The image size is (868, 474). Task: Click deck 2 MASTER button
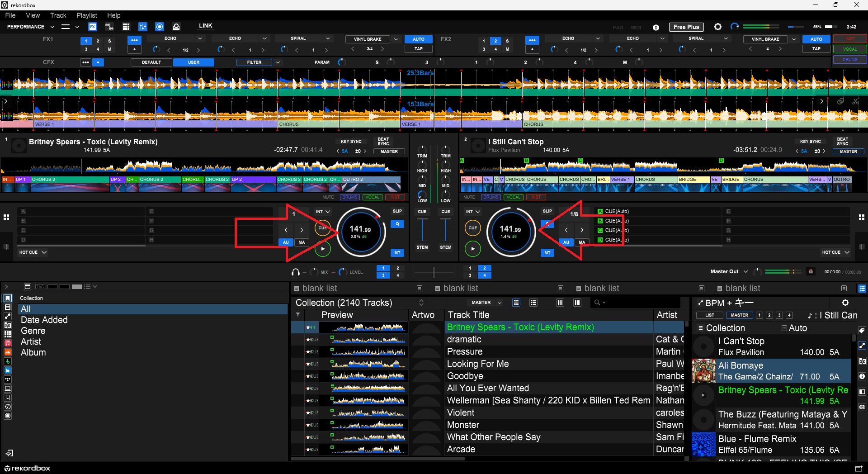coord(848,152)
